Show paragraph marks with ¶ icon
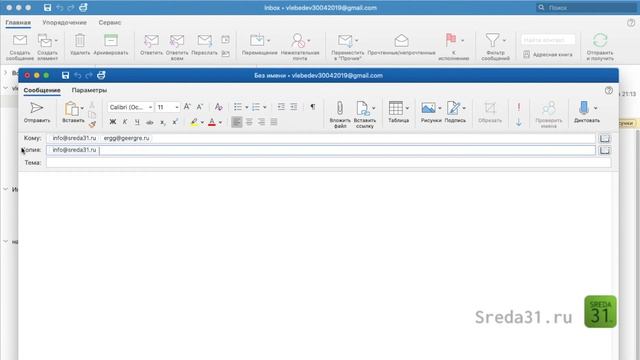Image resolution: width=640 pixels, height=360 pixels. 313,107
